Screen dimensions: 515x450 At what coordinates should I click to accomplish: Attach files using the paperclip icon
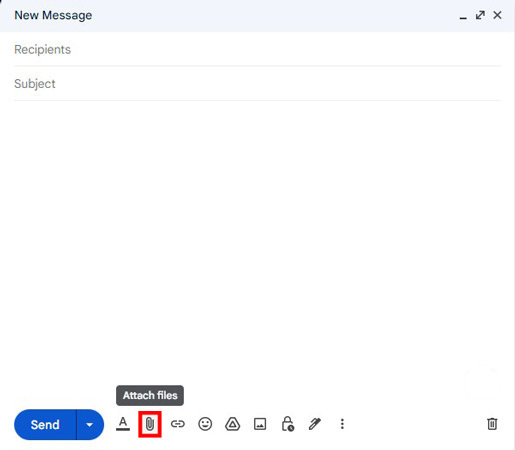[150, 424]
